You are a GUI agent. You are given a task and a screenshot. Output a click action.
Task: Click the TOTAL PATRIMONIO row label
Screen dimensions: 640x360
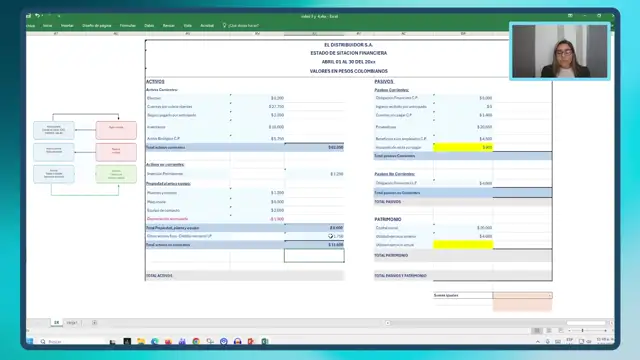click(391, 256)
